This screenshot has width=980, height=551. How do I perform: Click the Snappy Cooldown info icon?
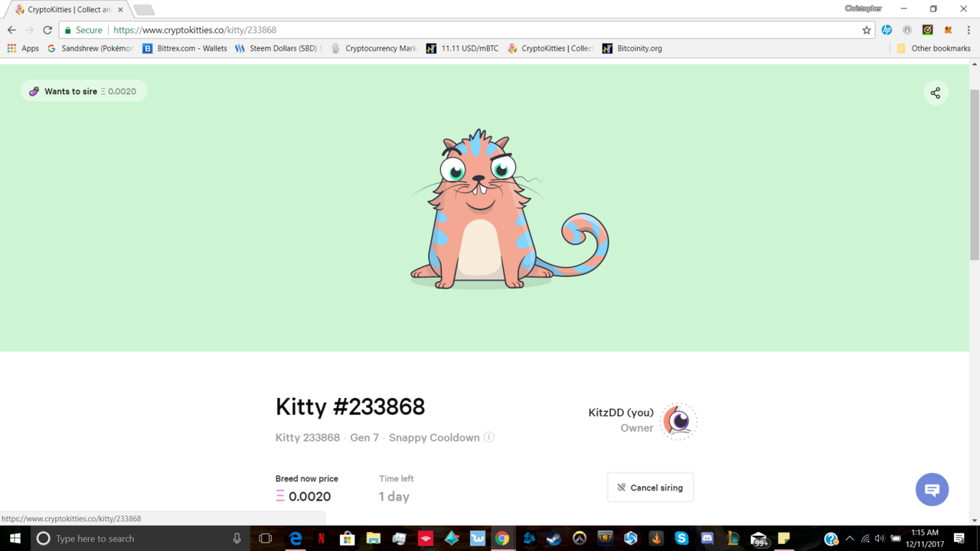488,437
